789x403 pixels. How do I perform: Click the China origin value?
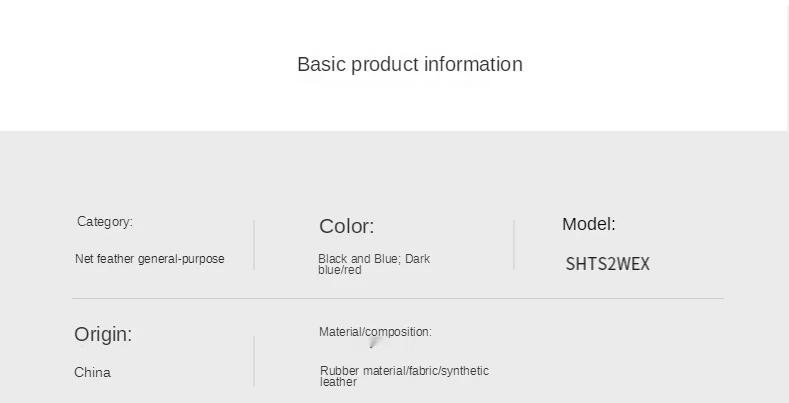coord(92,372)
